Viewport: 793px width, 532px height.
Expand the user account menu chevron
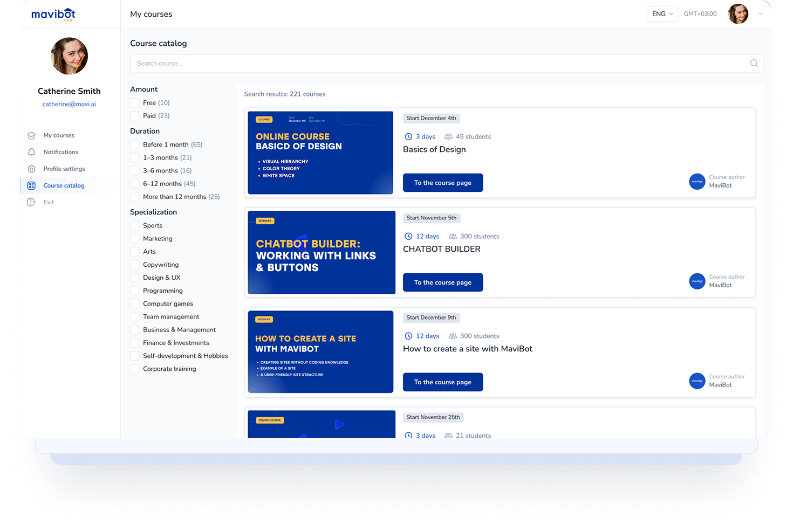click(x=760, y=14)
